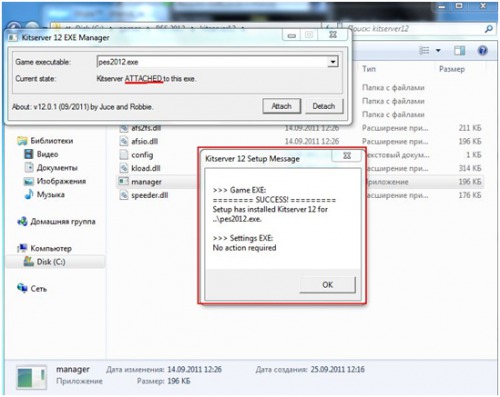Screen dimensions: 500x397
Task: Open the Видео library
Action: (47, 154)
